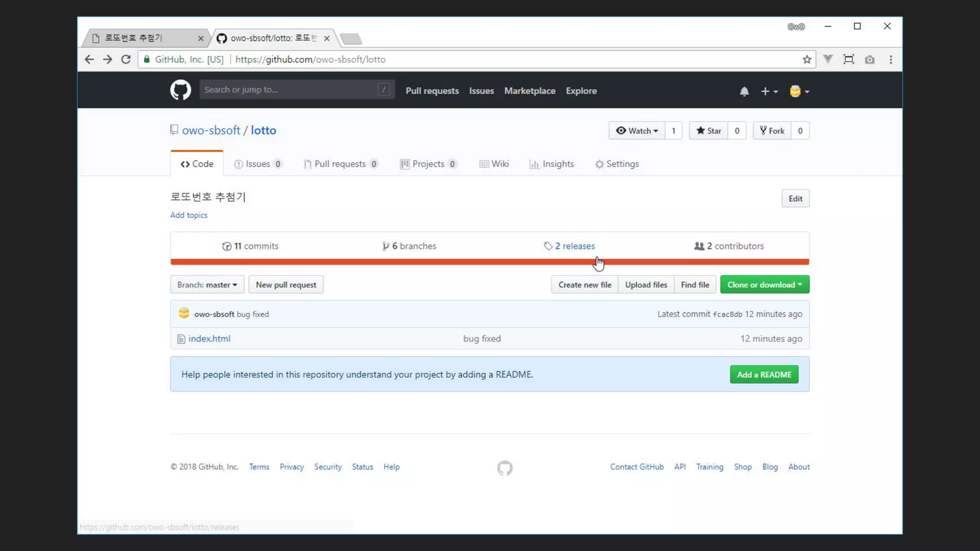980x551 pixels.
Task: Expand the Watch dropdown button
Action: tap(637, 131)
